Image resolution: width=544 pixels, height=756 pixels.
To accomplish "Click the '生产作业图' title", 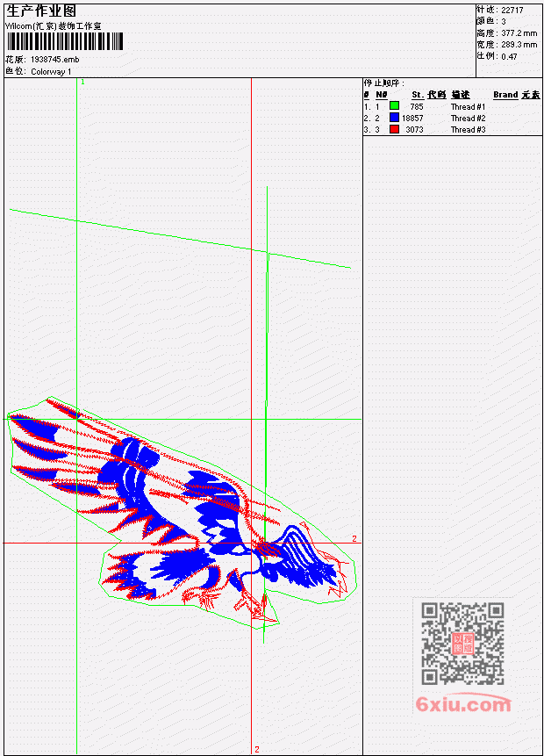I will pyautogui.click(x=41, y=11).
